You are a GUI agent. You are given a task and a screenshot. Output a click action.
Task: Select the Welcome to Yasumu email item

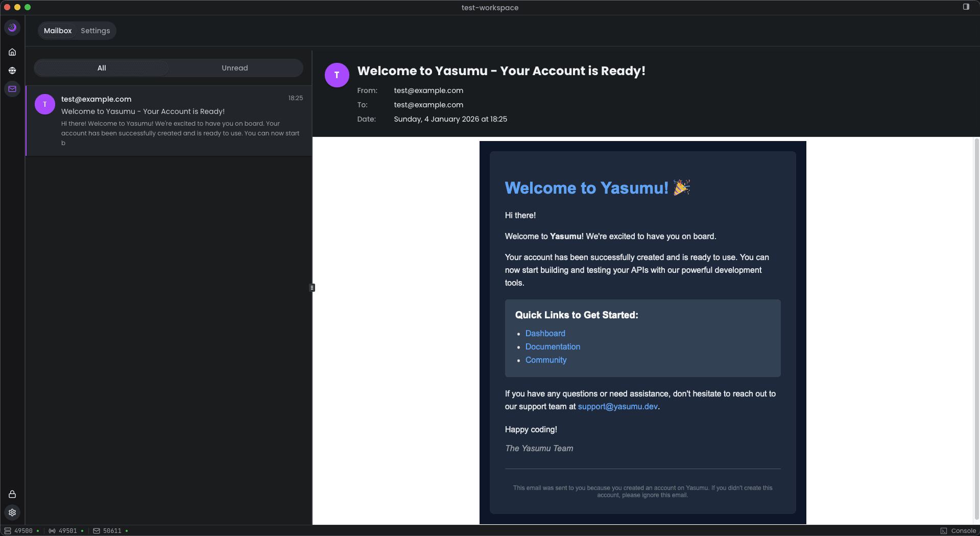click(169, 121)
